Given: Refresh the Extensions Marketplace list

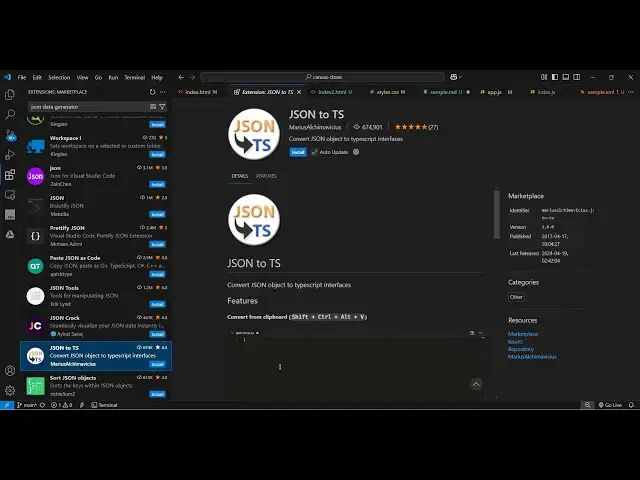Looking at the screenshot, I should click(x=152, y=92).
